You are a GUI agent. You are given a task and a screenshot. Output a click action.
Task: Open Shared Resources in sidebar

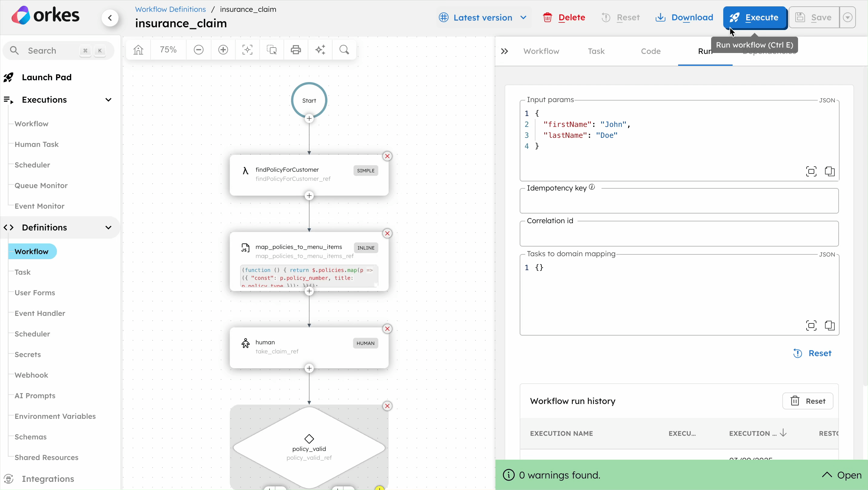click(46, 457)
